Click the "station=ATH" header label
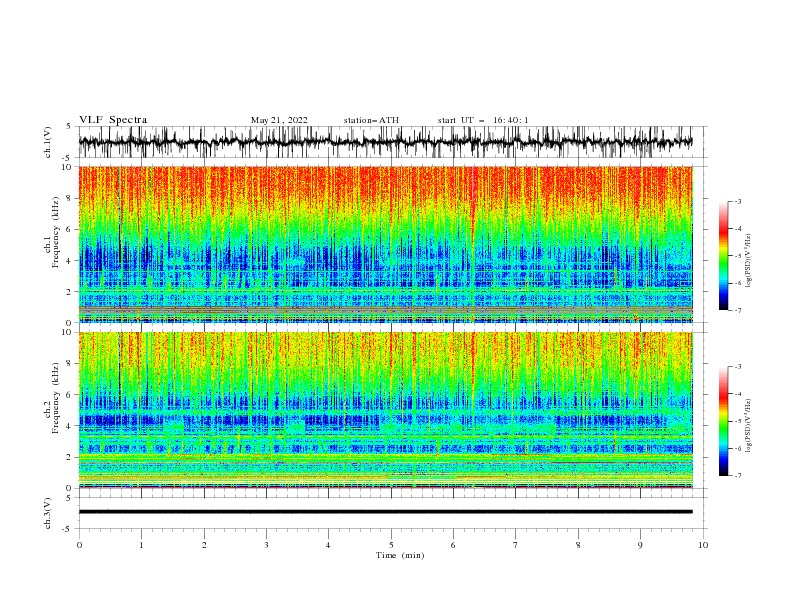 coord(371,120)
